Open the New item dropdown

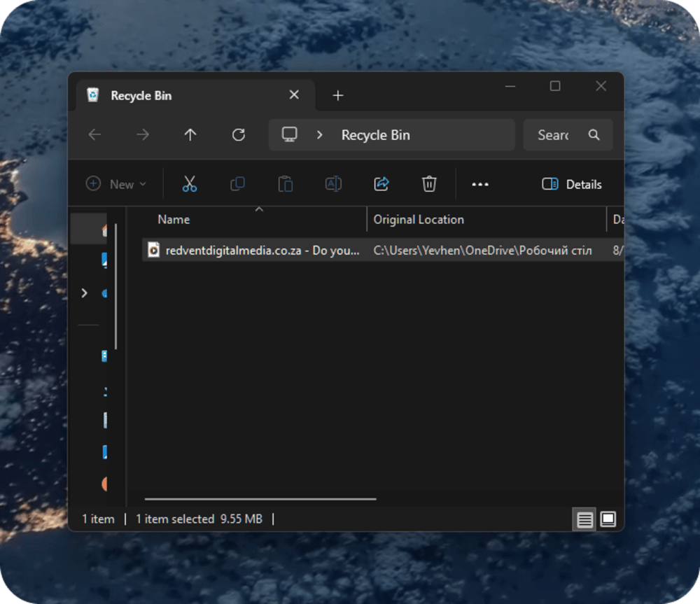point(116,184)
